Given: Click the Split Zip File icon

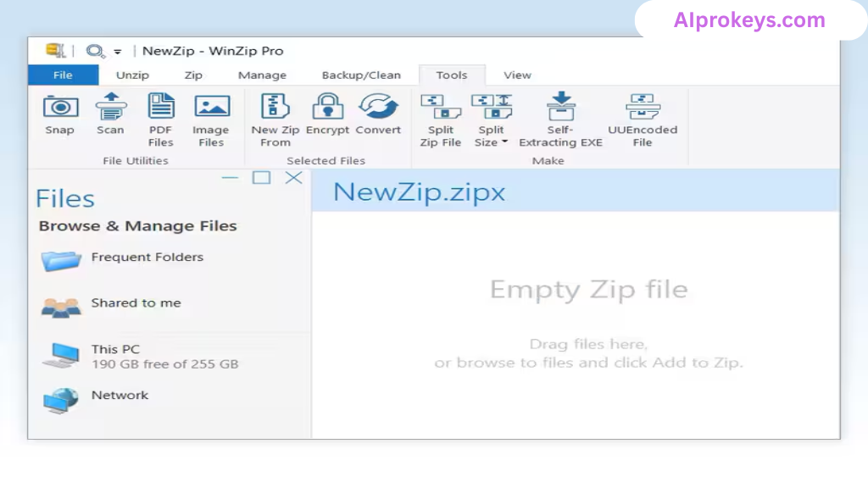Looking at the screenshot, I should click(441, 107).
